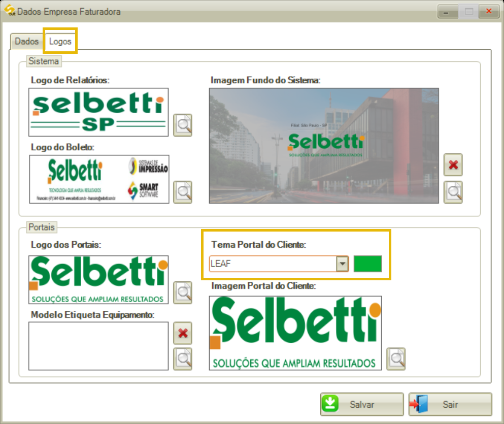The width and height of the screenshot is (504, 424).
Task: Browse for Modelo Etiqueta Equipamento file
Action: (x=183, y=358)
